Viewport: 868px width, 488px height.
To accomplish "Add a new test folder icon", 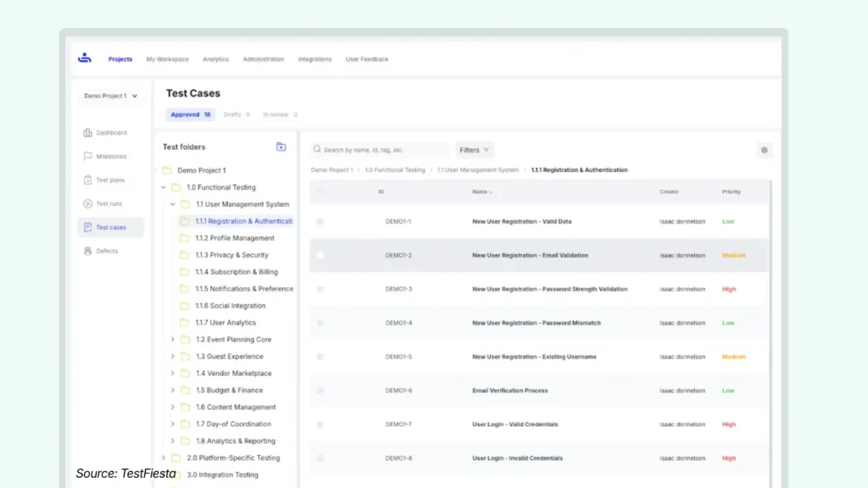I will tap(281, 147).
